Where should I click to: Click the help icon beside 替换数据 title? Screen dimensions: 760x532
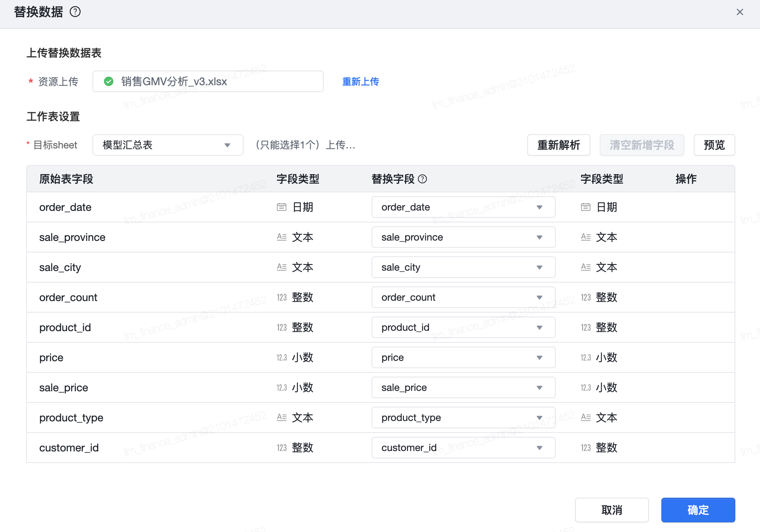[75, 12]
